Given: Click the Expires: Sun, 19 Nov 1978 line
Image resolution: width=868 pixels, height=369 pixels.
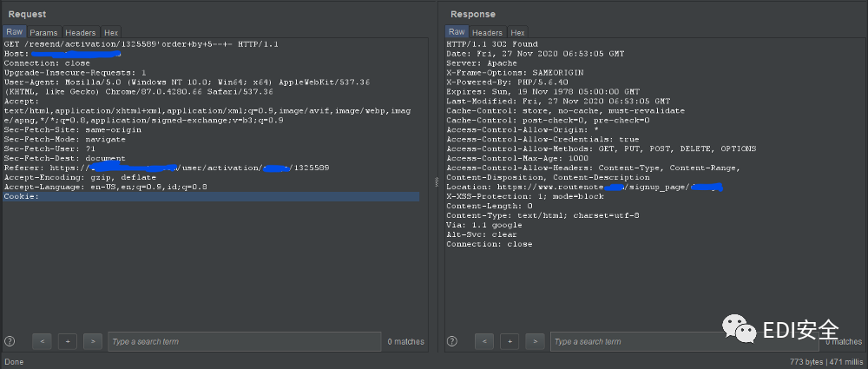Looking at the screenshot, I should point(543,91).
